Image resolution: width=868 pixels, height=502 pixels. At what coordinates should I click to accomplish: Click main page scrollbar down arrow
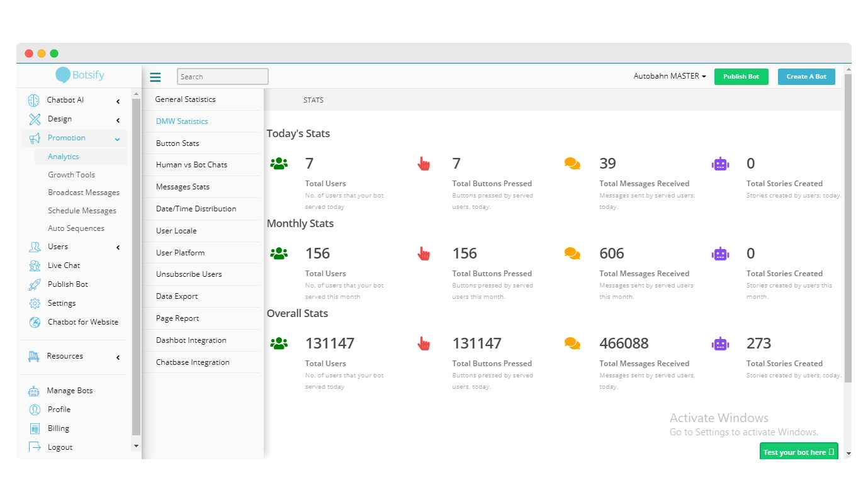(848, 453)
